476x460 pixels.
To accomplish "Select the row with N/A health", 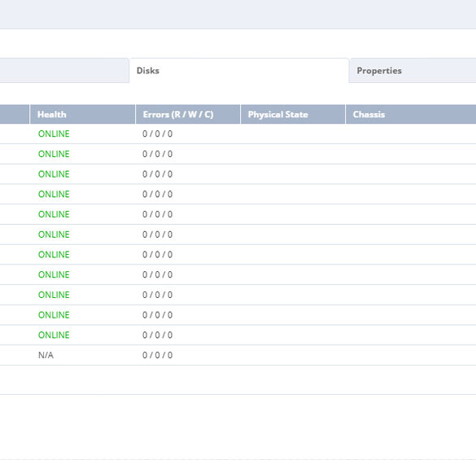I will click(x=238, y=355).
